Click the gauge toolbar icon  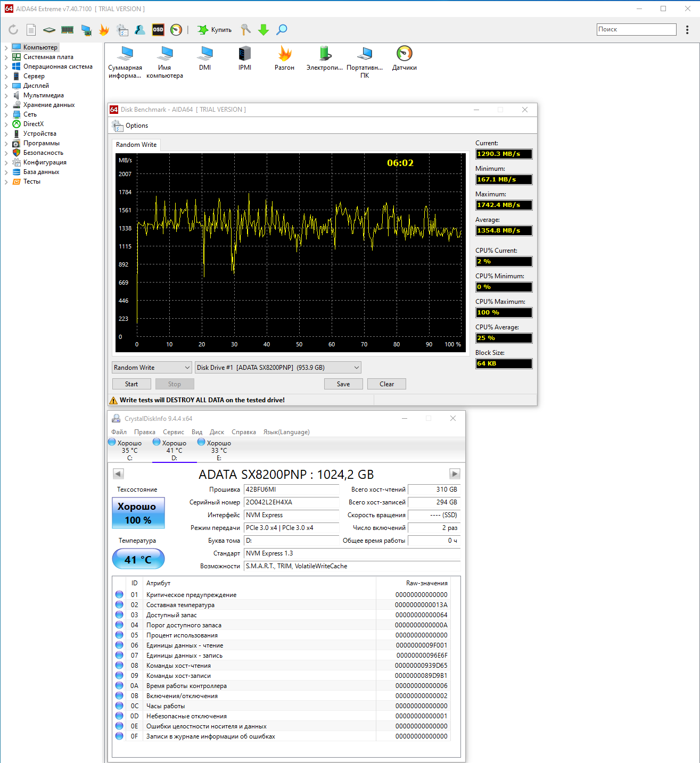(x=176, y=30)
